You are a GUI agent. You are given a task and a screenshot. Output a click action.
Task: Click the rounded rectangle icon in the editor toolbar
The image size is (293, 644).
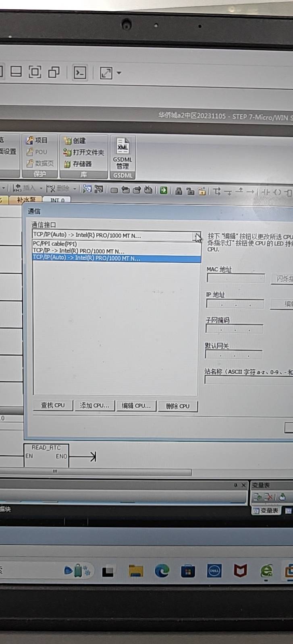point(114,190)
